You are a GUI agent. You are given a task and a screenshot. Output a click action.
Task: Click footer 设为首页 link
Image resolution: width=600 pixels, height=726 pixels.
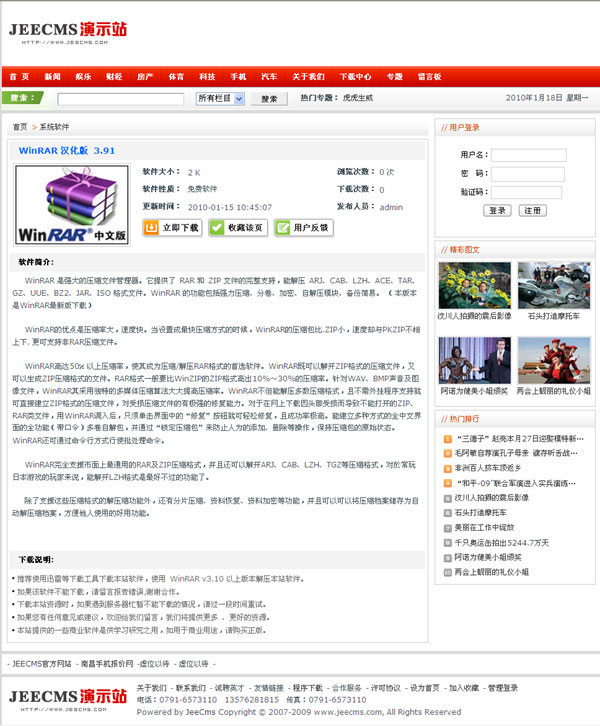point(425,688)
